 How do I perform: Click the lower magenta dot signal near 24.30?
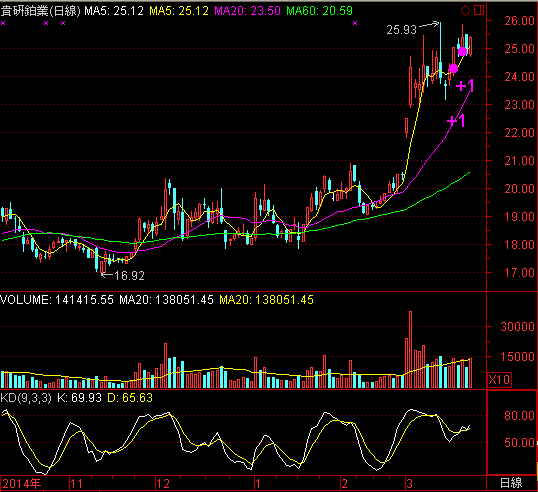click(453, 69)
